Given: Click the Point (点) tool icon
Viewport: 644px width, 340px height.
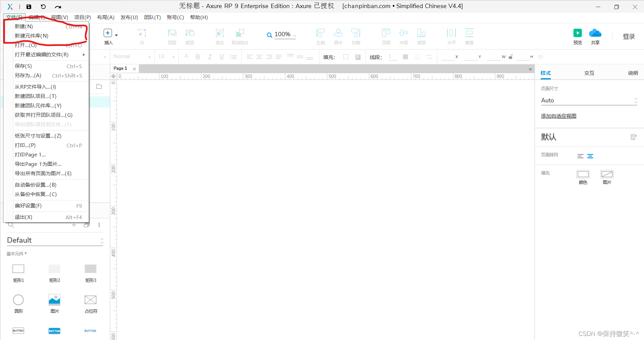Looking at the screenshot, I should pos(142,33).
